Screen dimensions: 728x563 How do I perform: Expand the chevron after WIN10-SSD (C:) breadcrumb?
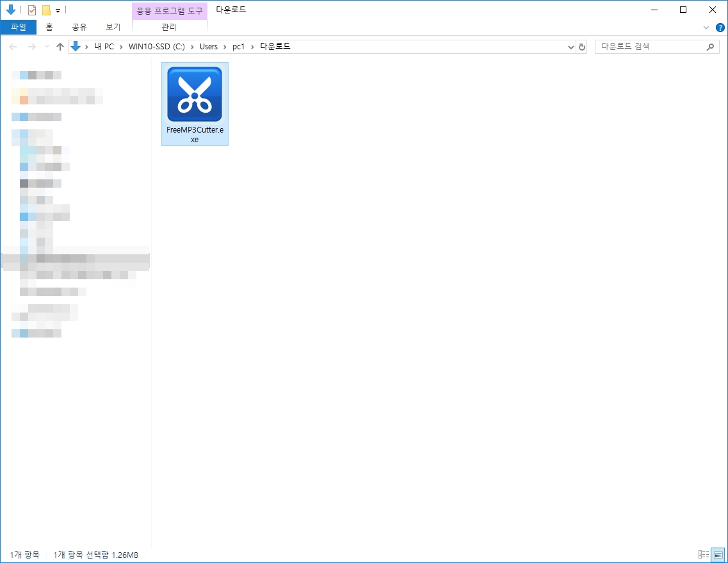click(x=192, y=47)
